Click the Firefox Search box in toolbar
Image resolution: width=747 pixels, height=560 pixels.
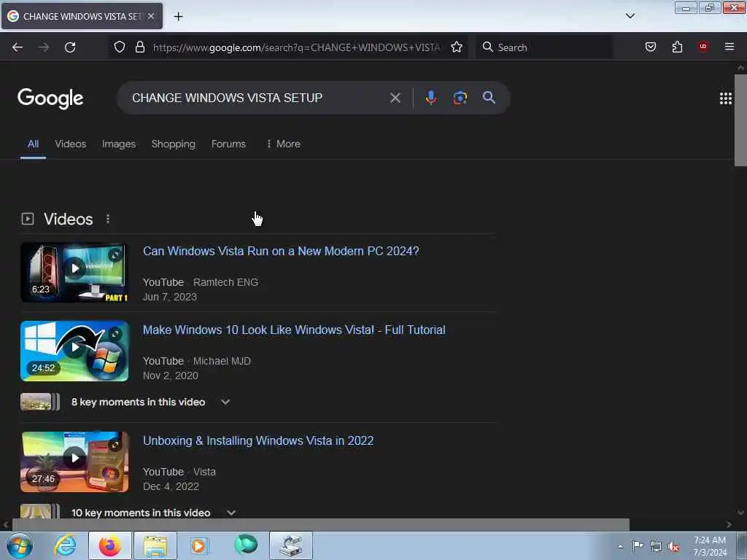(x=544, y=47)
